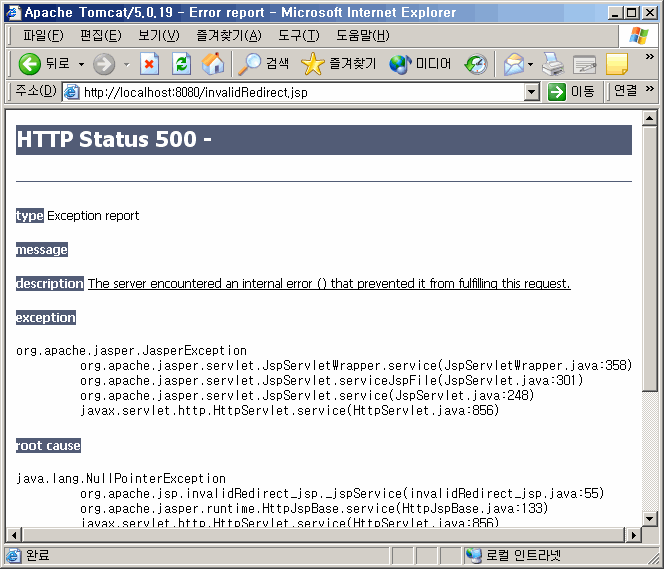Click the IE icon in title bar
The height and width of the screenshot is (569, 664).
tap(14, 12)
